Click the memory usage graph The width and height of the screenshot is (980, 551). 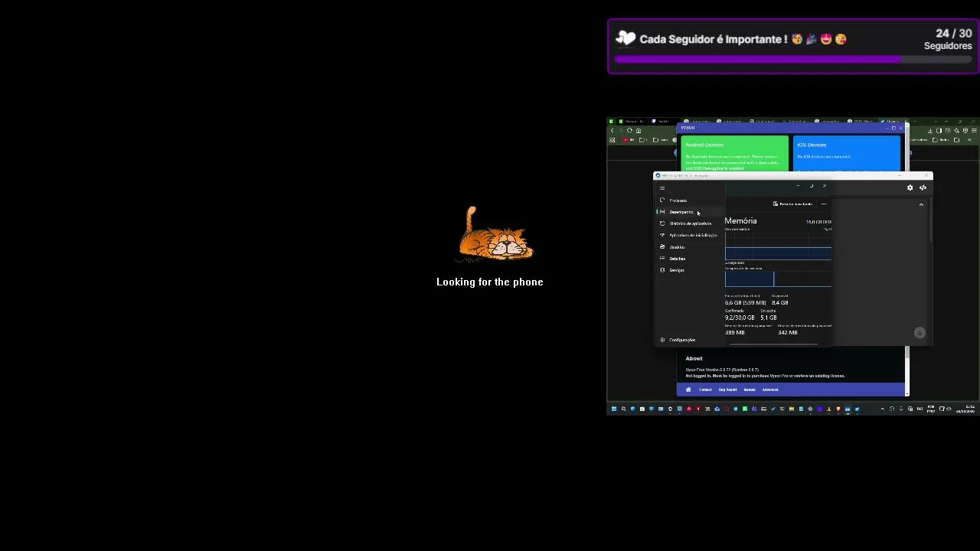point(778,246)
